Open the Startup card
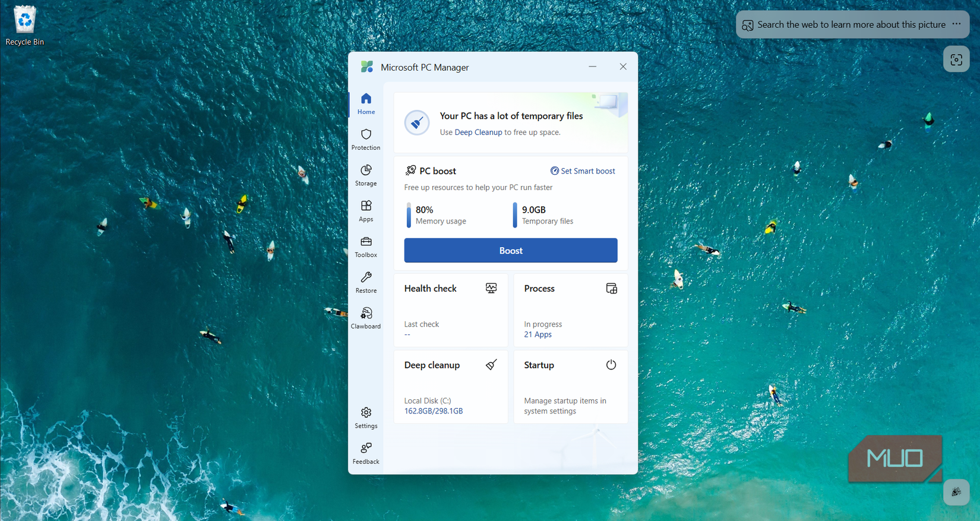Viewport: 980px width, 521px height. click(x=570, y=387)
